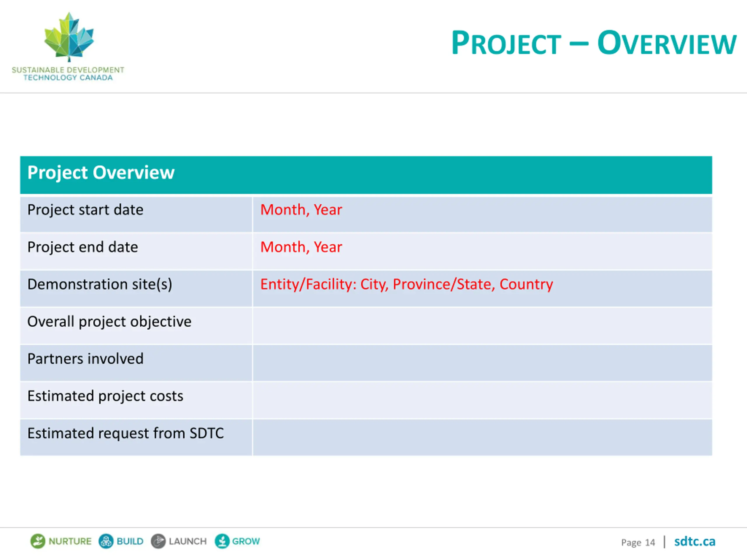
Task: Click the Grow teal icon
Action: (x=222, y=541)
